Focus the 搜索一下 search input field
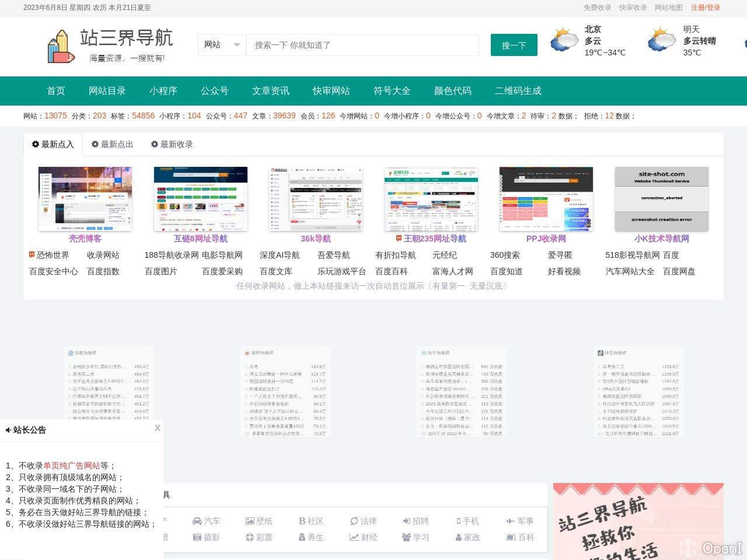 tap(362, 45)
